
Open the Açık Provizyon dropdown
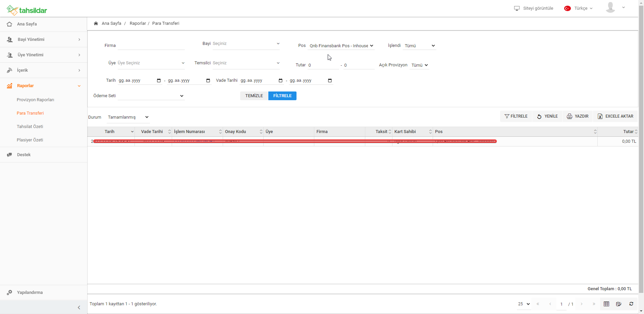pos(420,65)
